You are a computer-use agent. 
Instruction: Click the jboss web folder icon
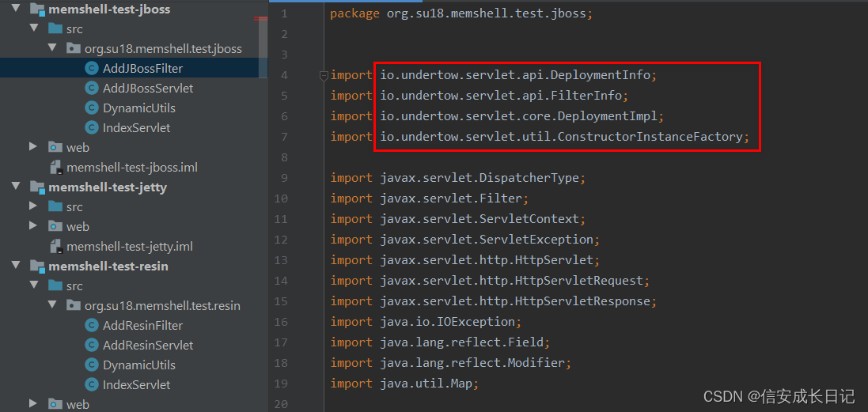click(55, 147)
